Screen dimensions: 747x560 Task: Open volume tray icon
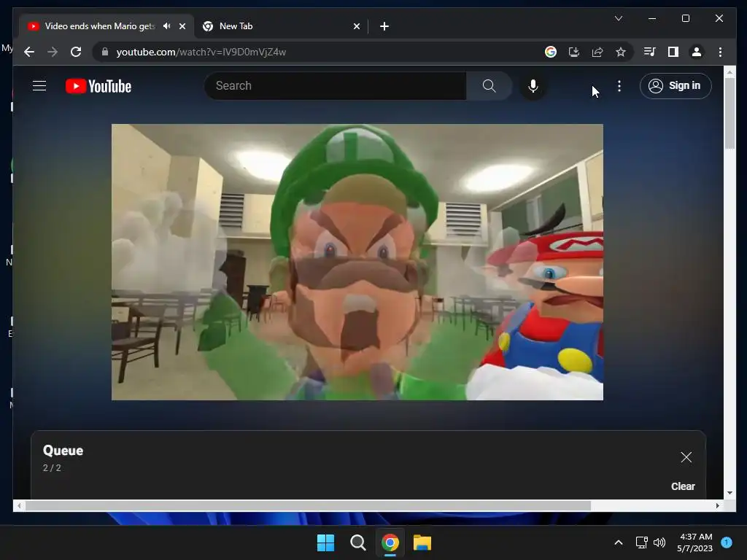[659, 542]
